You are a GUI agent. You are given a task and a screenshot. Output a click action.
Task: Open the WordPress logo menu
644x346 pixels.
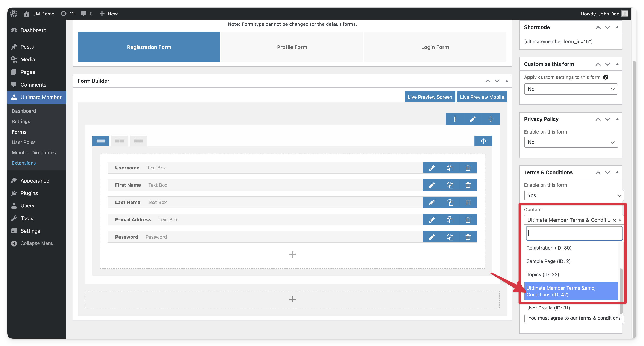click(x=14, y=14)
